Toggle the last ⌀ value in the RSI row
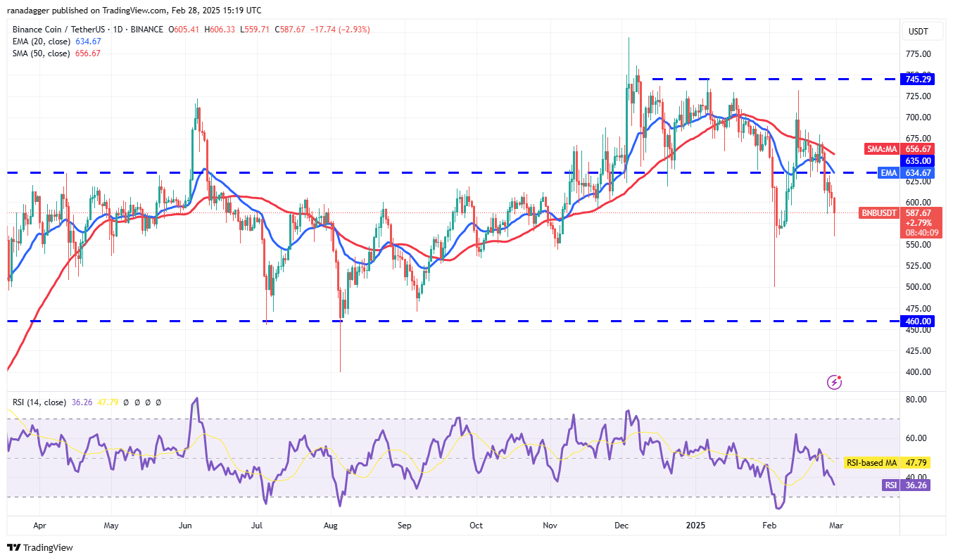 click(158, 402)
